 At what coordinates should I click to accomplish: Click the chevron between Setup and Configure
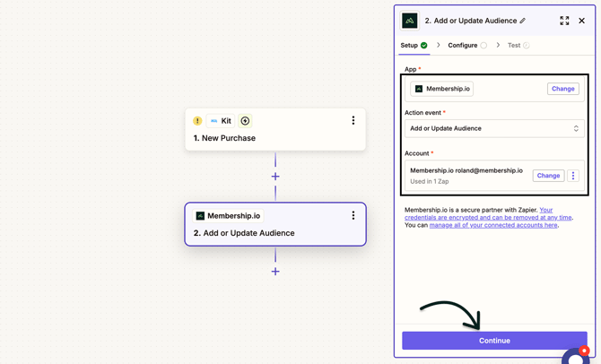[x=438, y=45]
